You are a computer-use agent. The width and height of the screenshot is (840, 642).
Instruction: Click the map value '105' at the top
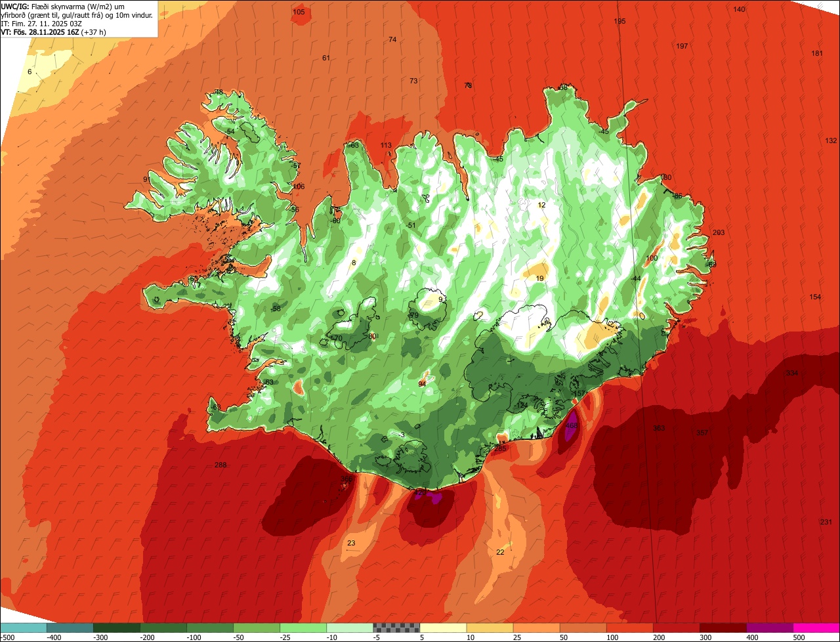(x=299, y=12)
